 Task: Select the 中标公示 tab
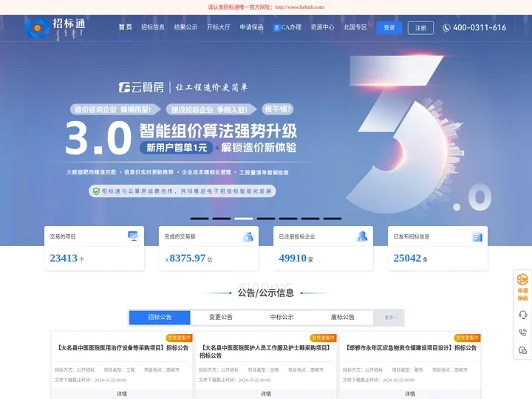tap(282, 317)
